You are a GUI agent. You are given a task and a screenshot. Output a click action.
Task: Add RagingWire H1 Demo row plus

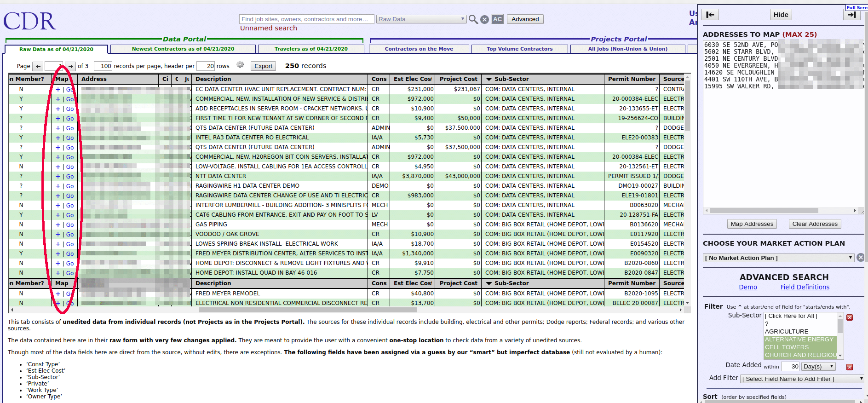[58, 186]
